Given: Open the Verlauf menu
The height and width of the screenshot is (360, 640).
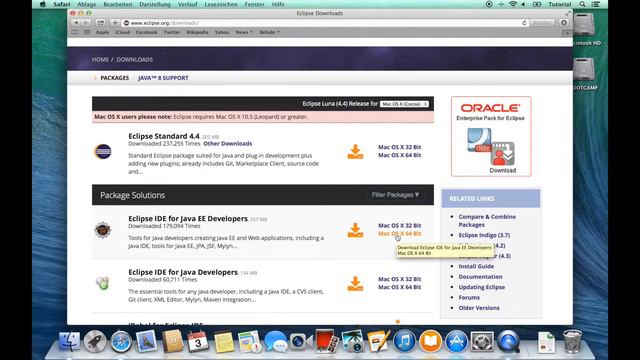Looking at the screenshot, I should 188,4.
